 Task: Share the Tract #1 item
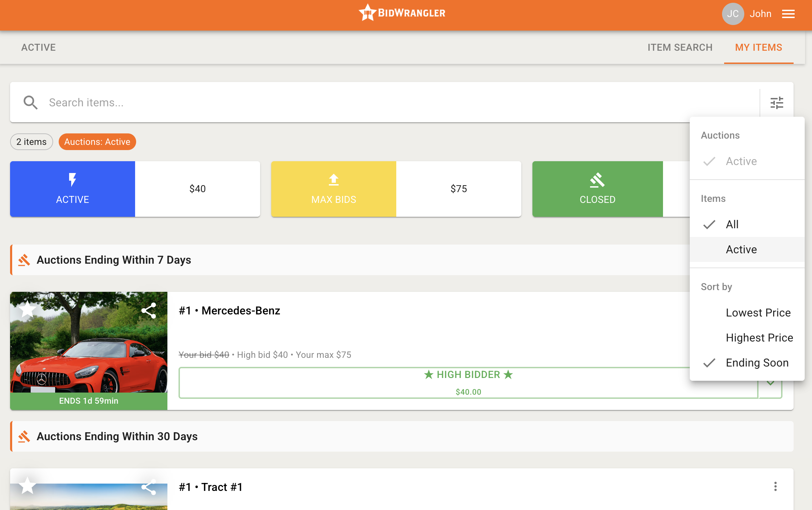coord(149,487)
